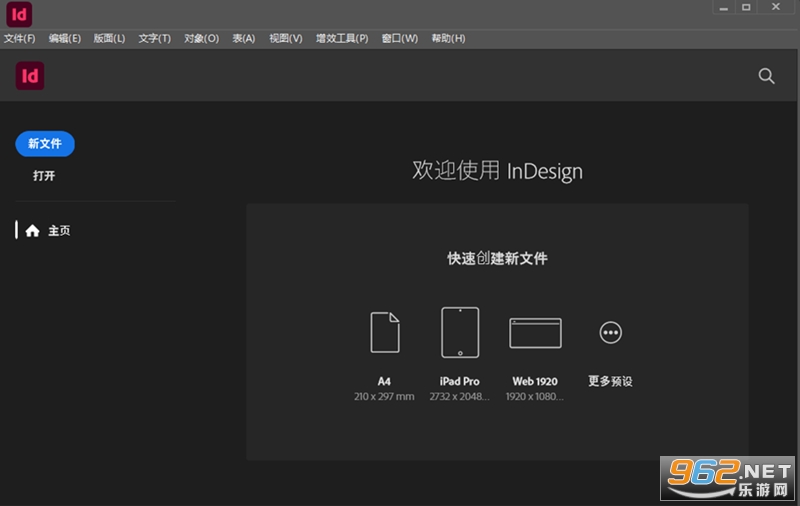Click the iPad Pro preset name text
Image resolution: width=800 pixels, height=506 pixels.
click(x=460, y=382)
